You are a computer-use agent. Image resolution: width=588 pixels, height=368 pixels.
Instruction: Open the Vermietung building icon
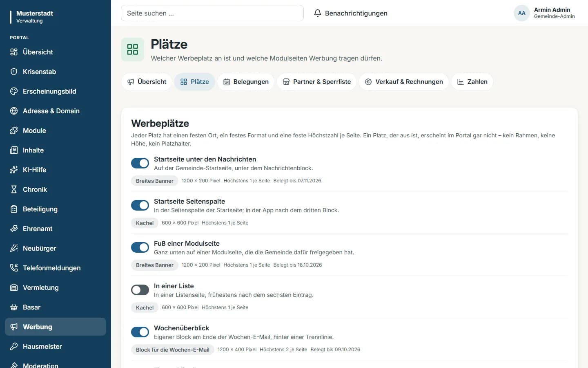coord(14,287)
